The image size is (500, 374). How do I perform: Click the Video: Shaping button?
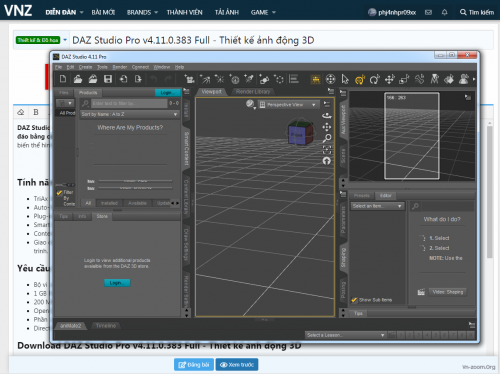point(448,292)
